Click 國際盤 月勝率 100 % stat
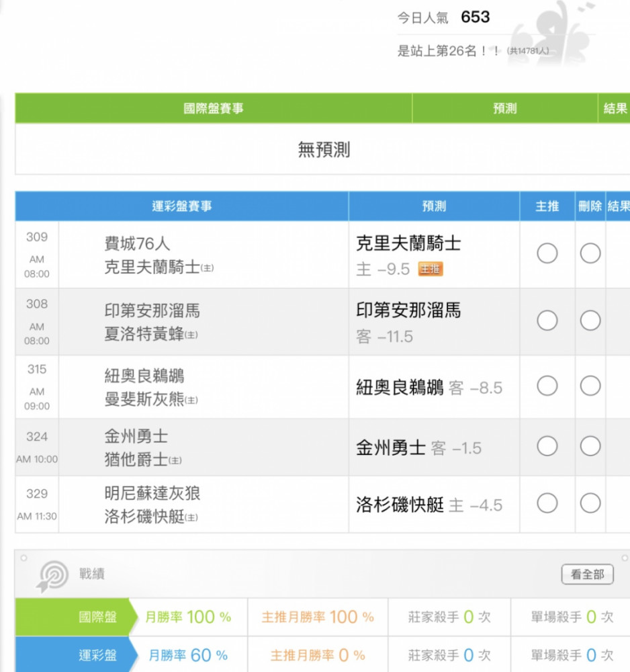This screenshot has height=672, width=630. [188, 617]
